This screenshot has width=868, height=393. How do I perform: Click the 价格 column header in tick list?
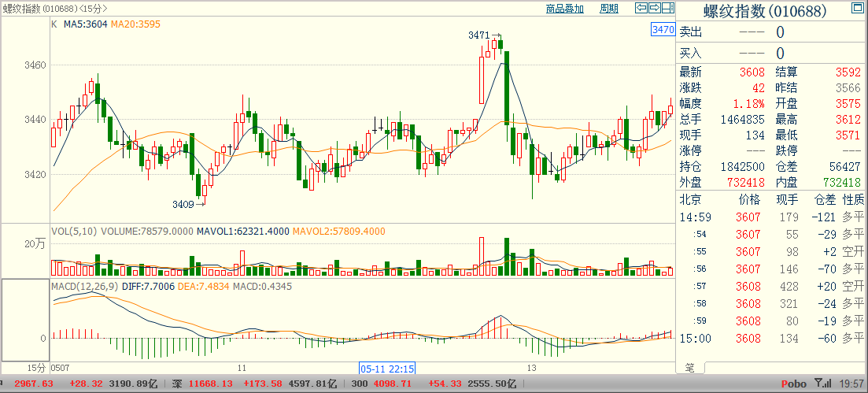[x=749, y=199]
